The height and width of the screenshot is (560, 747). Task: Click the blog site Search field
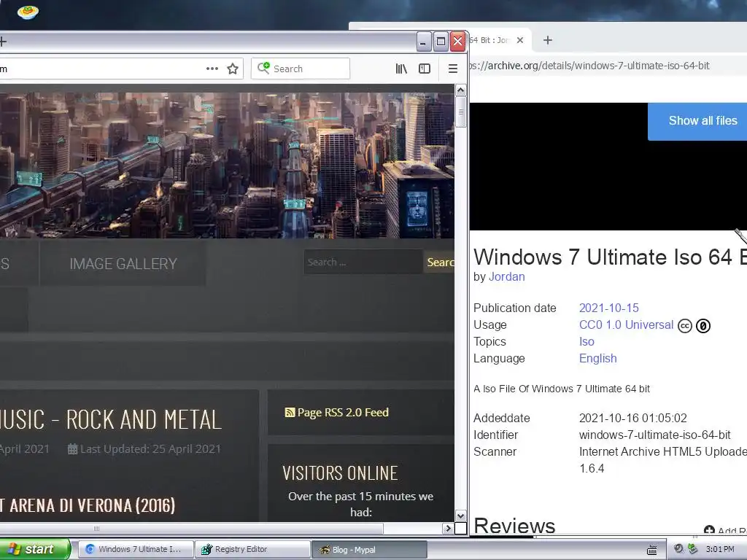pyautogui.click(x=363, y=262)
